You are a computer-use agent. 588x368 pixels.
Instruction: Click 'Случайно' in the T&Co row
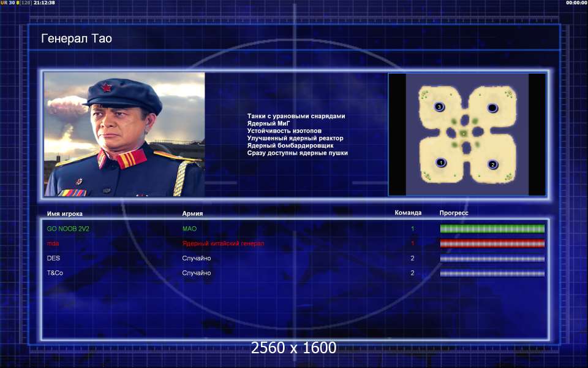click(197, 273)
